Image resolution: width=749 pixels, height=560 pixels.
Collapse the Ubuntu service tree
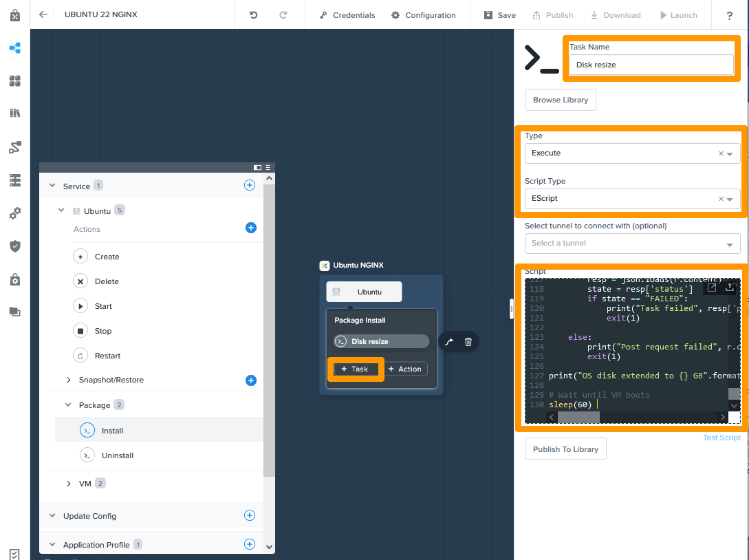[61, 211]
